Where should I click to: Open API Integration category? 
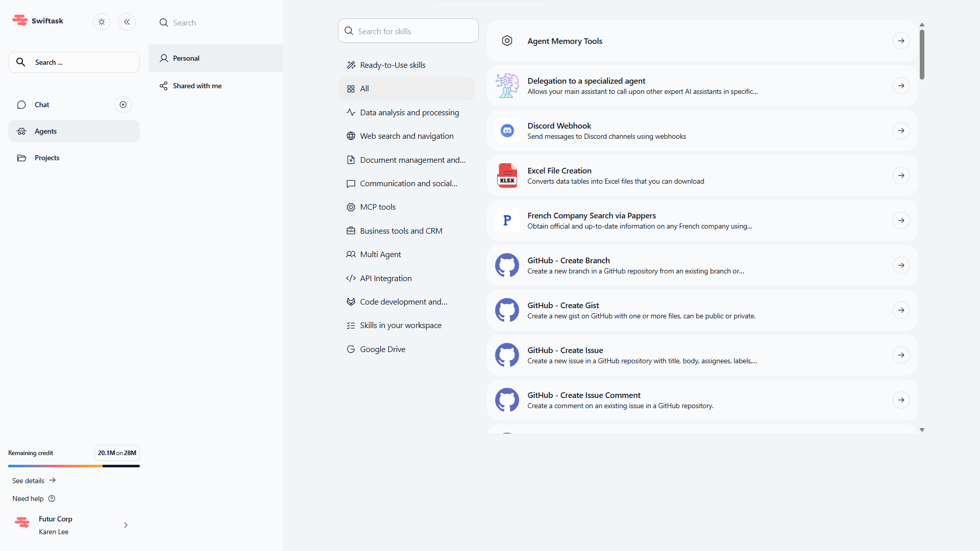pyautogui.click(x=385, y=279)
